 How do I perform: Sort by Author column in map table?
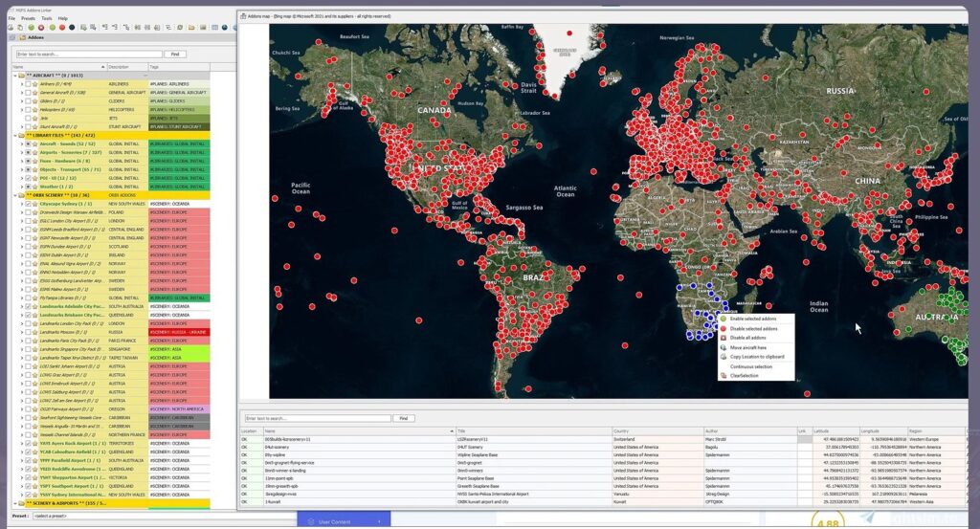[750, 430]
